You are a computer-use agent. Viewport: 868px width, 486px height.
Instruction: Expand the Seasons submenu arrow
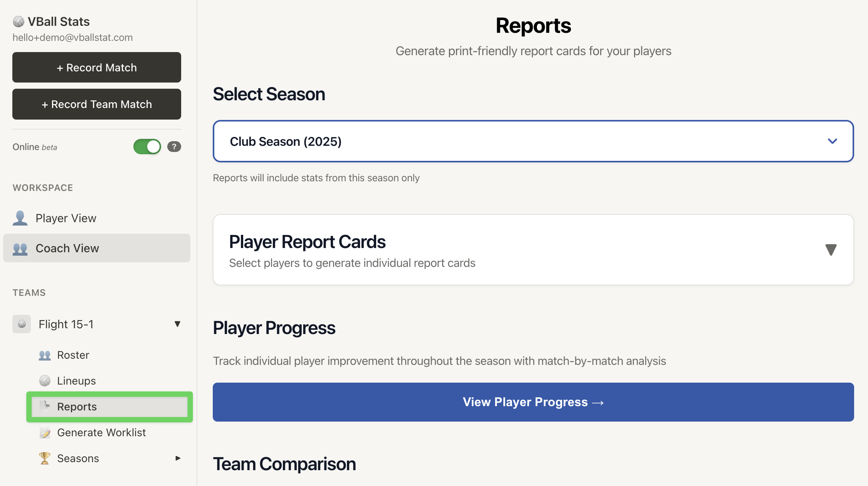coord(178,458)
